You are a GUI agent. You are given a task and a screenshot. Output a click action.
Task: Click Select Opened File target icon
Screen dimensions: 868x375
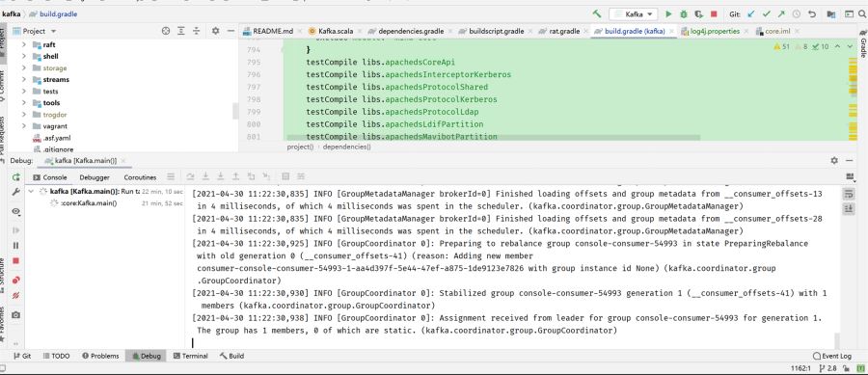[x=166, y=31]
